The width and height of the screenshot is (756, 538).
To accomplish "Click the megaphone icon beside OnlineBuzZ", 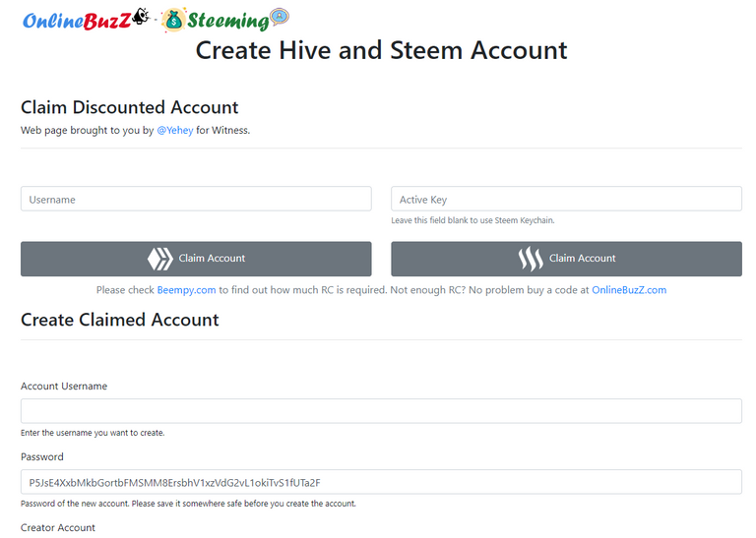I will tap(141, 17).
